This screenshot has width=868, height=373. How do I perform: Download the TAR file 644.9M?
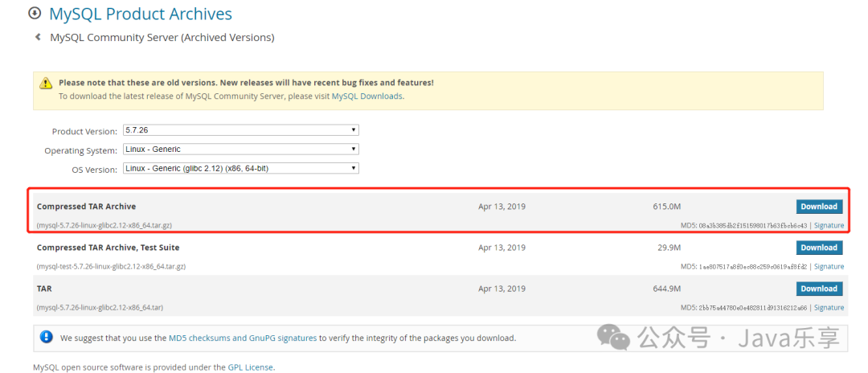tap(819, 289)
